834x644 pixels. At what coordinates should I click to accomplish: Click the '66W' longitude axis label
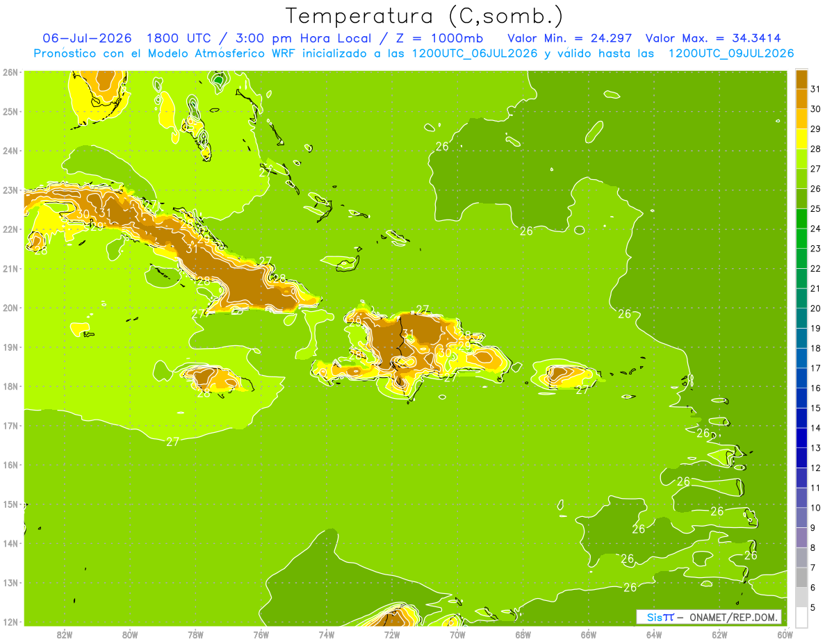point(589,634)
